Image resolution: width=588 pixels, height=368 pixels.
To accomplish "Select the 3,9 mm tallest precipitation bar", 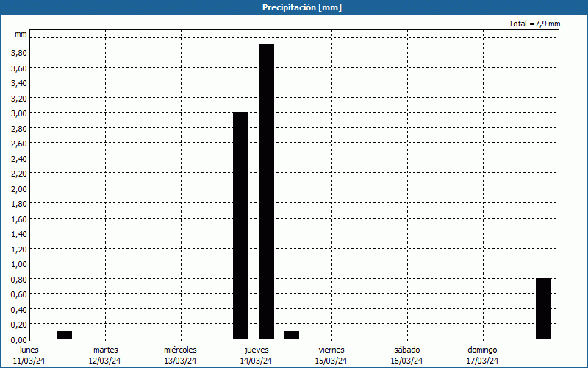I will point(266,191).
